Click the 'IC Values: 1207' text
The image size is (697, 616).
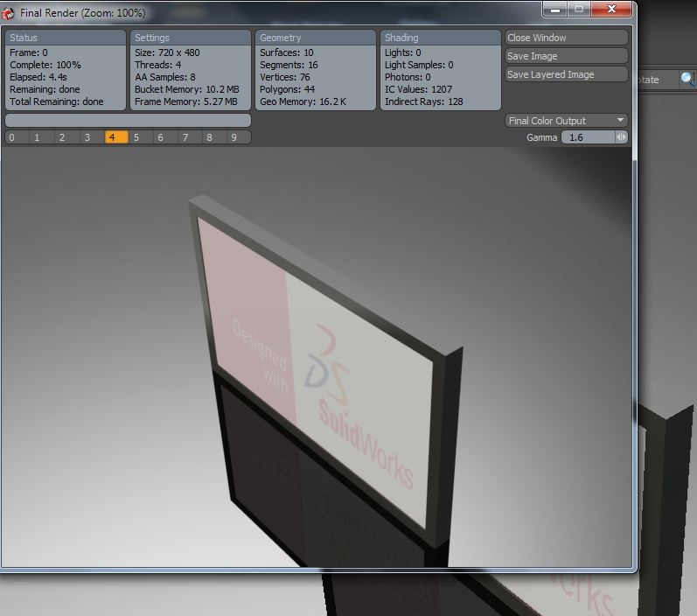coord(418,89)
